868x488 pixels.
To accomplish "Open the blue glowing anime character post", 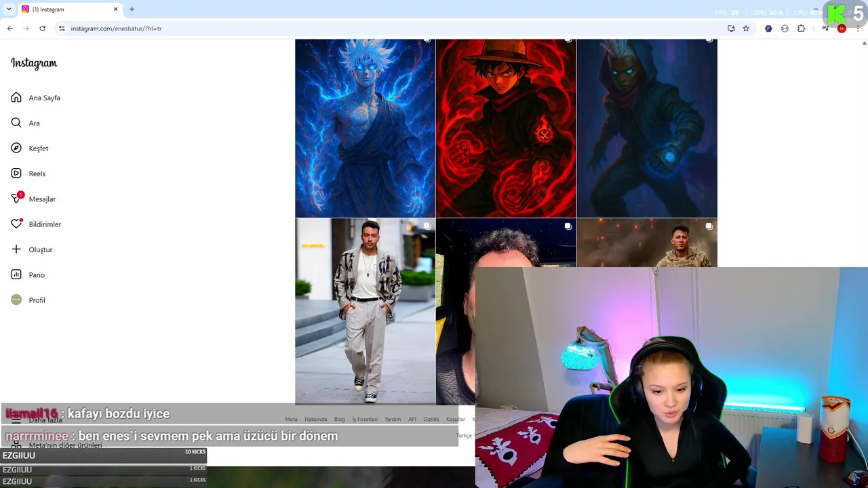I will (365, 128).
